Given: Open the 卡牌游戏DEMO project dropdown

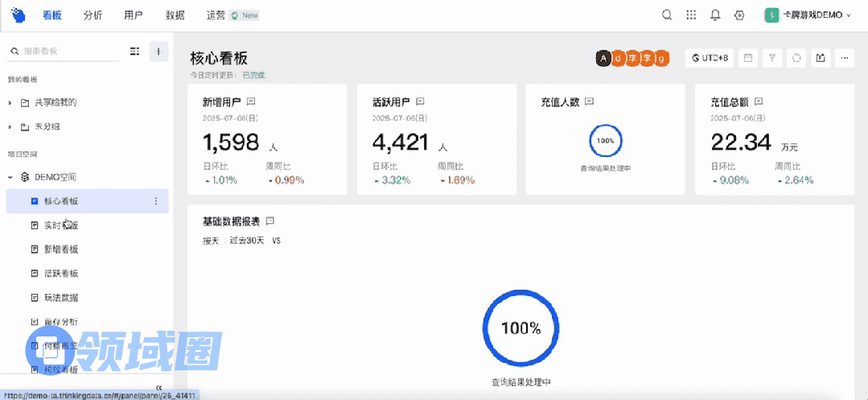Looking at the screenshot, I should 808,15.
